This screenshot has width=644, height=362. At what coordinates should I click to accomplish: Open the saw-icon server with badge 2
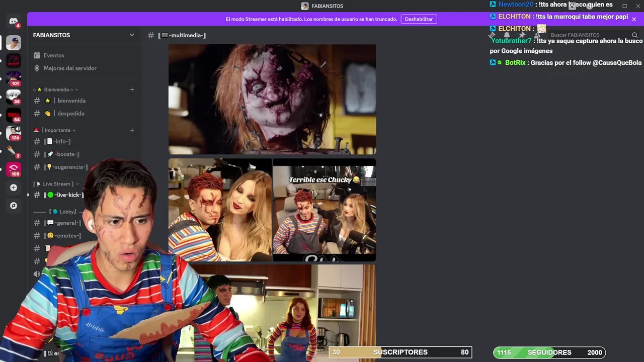coord(13,151)
